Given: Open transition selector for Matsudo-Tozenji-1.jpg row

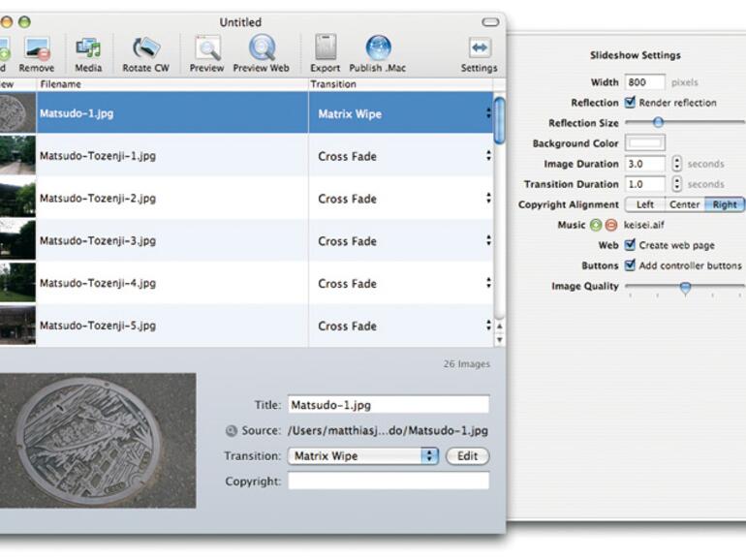Looking at the screenshot, I should [488, 156].
